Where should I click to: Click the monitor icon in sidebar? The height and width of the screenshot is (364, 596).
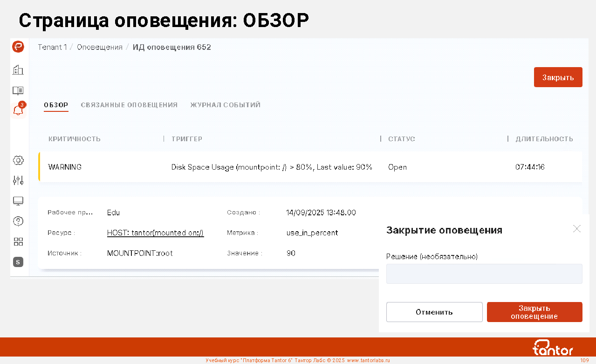pyautogui.click(x=18, y=201)
